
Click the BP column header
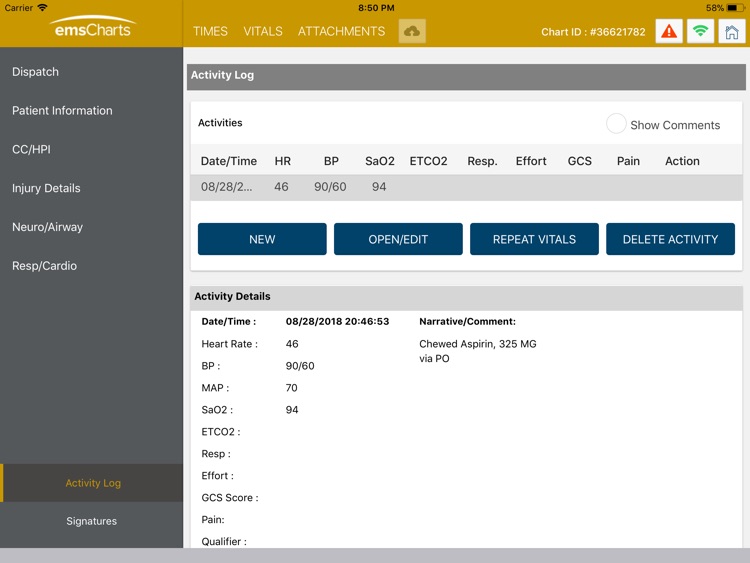tap(331, 161)
